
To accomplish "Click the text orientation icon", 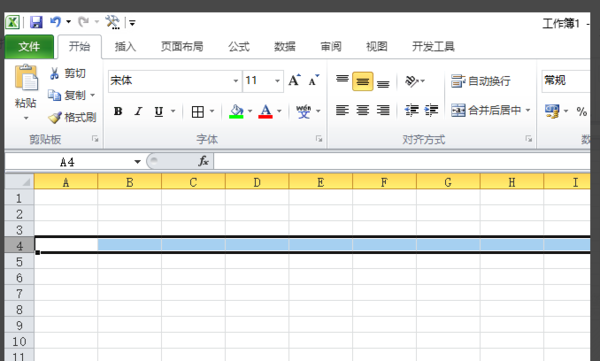I will [x=412, y=81].
